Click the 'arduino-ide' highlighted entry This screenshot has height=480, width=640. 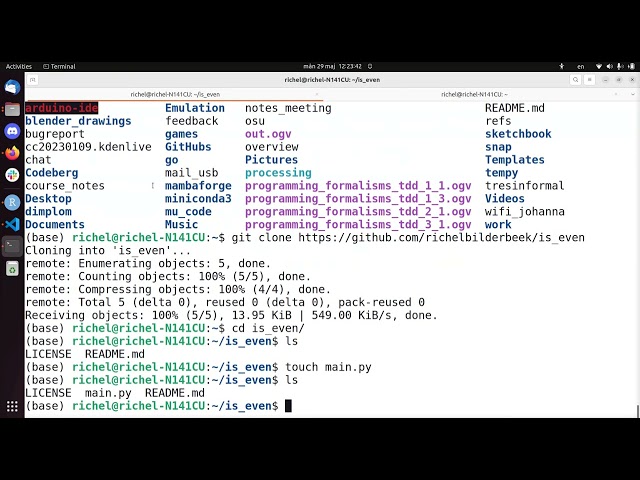coord(62,108)
